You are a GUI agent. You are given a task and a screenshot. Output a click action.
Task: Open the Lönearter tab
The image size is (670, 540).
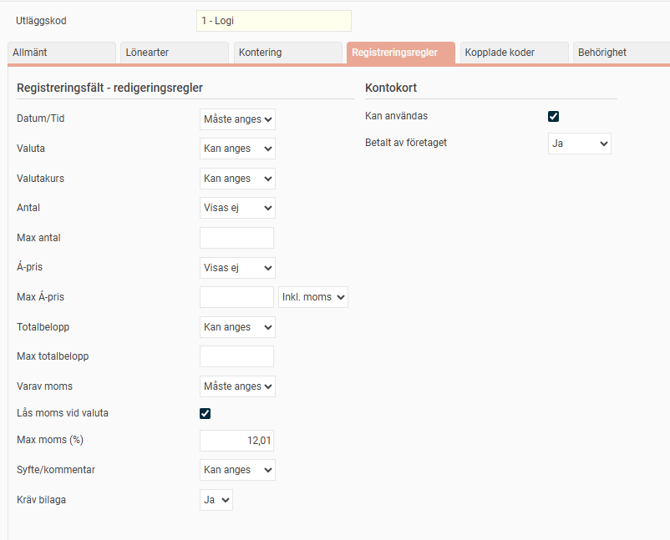point(174,52)
